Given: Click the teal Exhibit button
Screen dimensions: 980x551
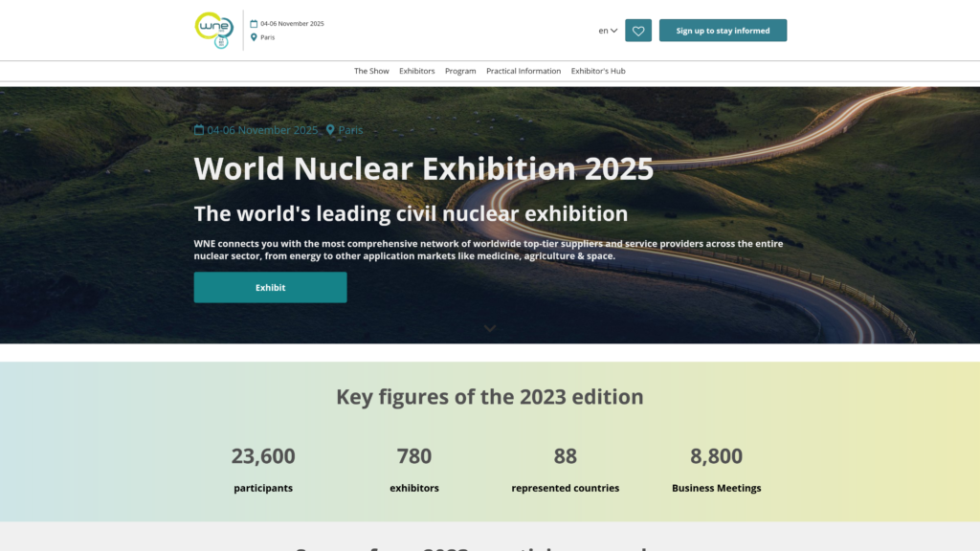Looking at the screenshot, I should pyautogui.click(x=270, y=287).
